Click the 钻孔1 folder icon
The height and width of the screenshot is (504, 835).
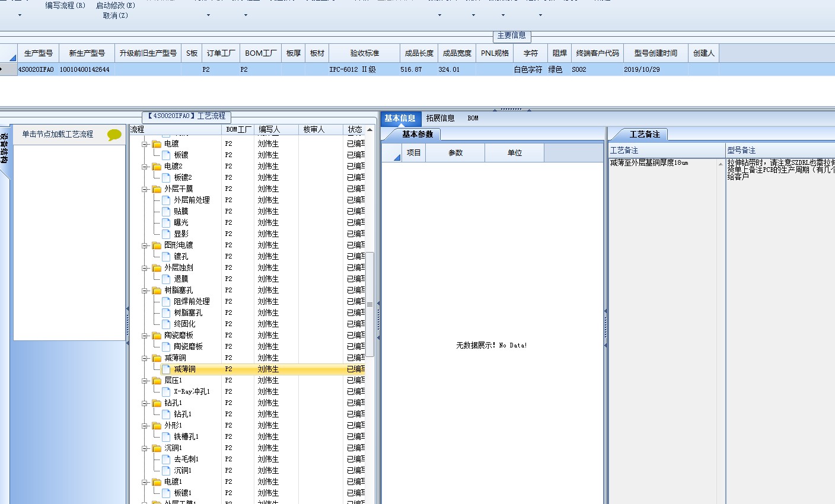tap(157, 403)
